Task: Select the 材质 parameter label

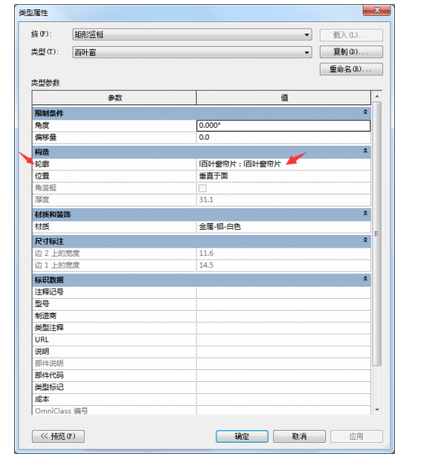Action: 42,227
